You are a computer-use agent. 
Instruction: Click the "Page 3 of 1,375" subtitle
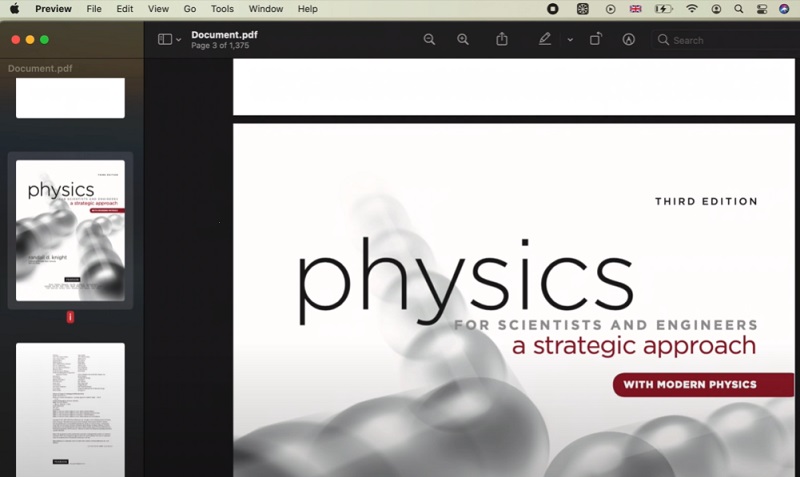pyautogui.click(x=220, y=45)
